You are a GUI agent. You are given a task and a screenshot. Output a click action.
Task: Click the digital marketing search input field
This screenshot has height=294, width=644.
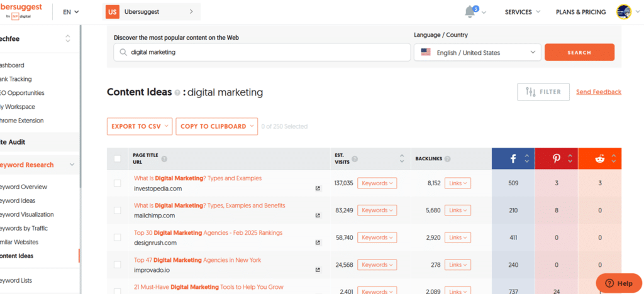(262, 53)
